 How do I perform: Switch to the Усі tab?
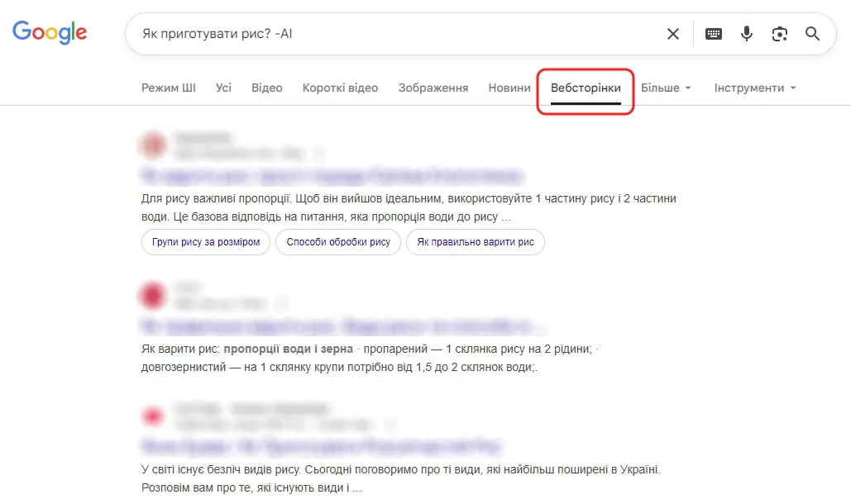(x=223, y=88)
